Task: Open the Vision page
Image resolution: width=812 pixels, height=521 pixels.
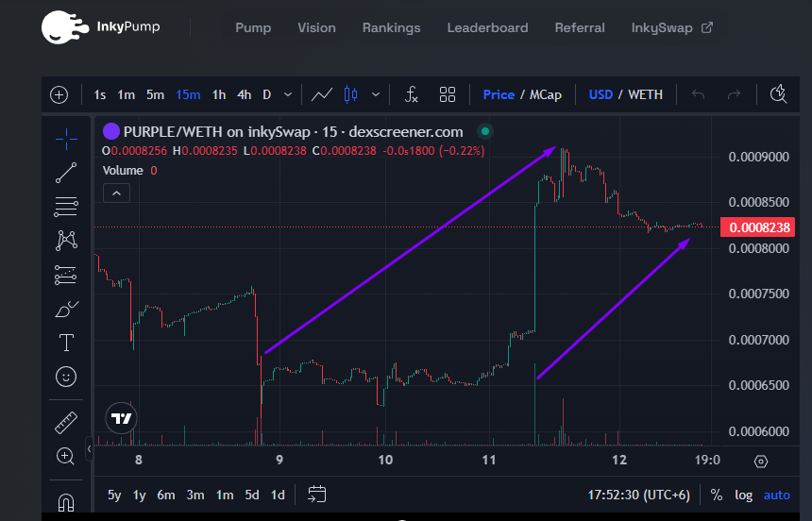Action: tap(316, 27)
